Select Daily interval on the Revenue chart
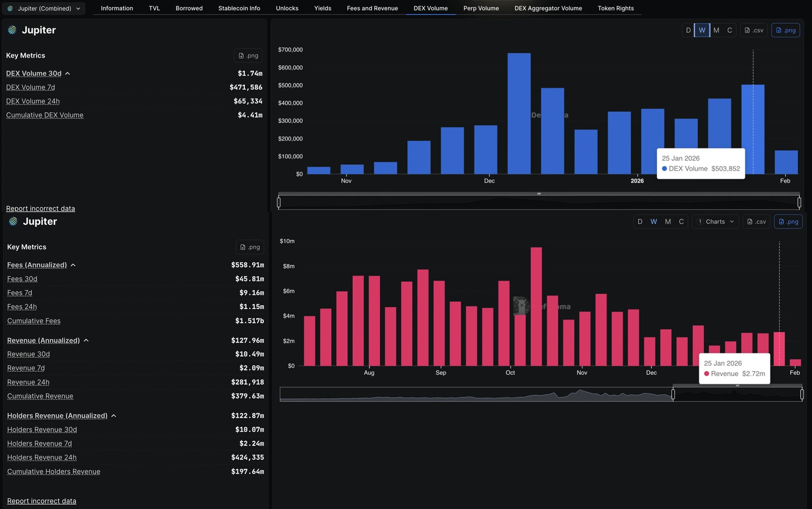 pyautogui.click(x=640, y=221)
